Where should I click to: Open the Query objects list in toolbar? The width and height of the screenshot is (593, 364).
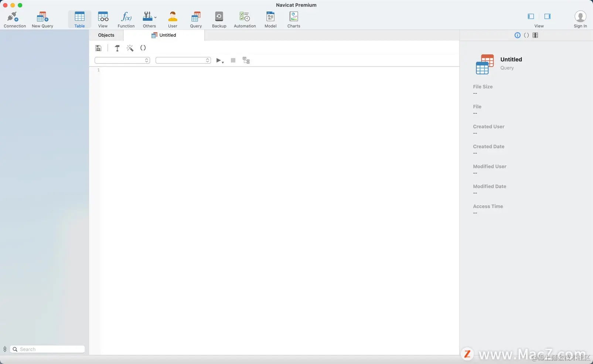pyautogui.click(x=196, y=20)
